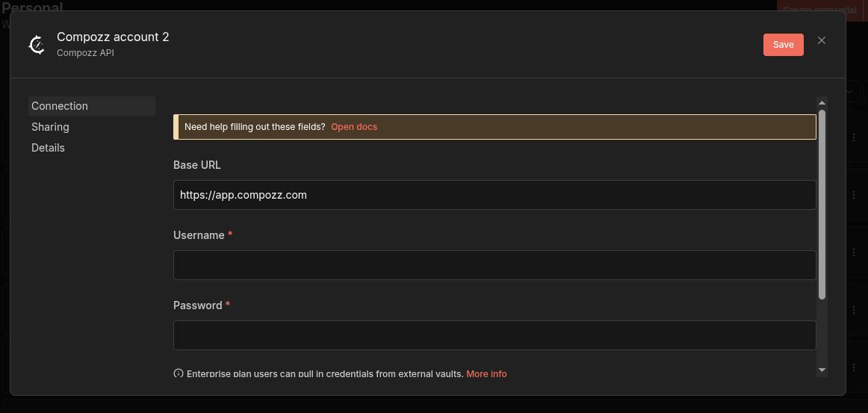Open bottommost three-dot menu behind the dialog
The width and height of the screenshot is (868, 413).
[854, 367]
